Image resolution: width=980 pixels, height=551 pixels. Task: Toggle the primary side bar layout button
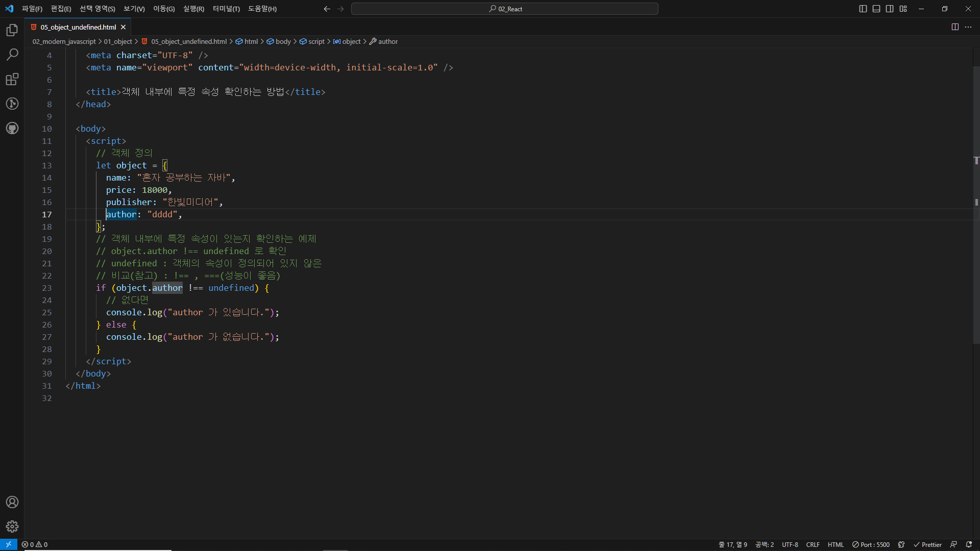coord(863,9)
